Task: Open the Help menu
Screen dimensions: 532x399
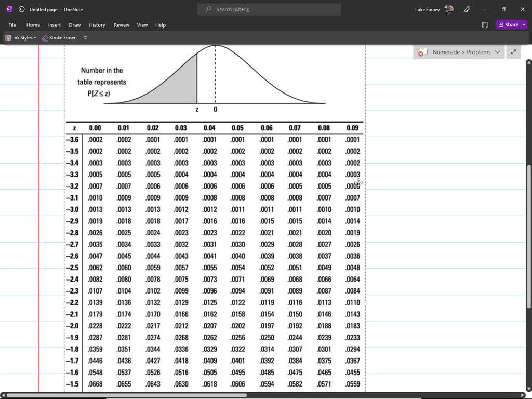Action: [161, 24]
